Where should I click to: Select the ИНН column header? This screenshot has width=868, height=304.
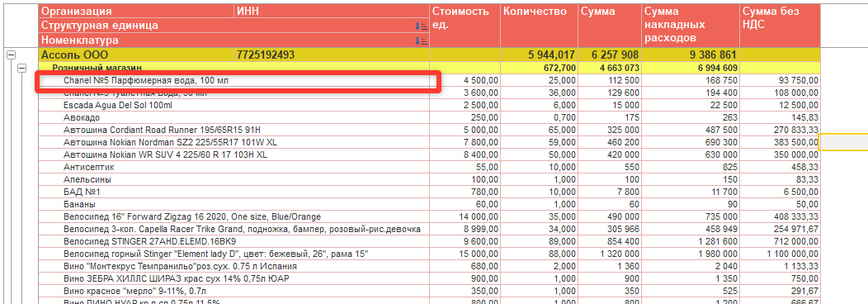(x=332, y=11)
